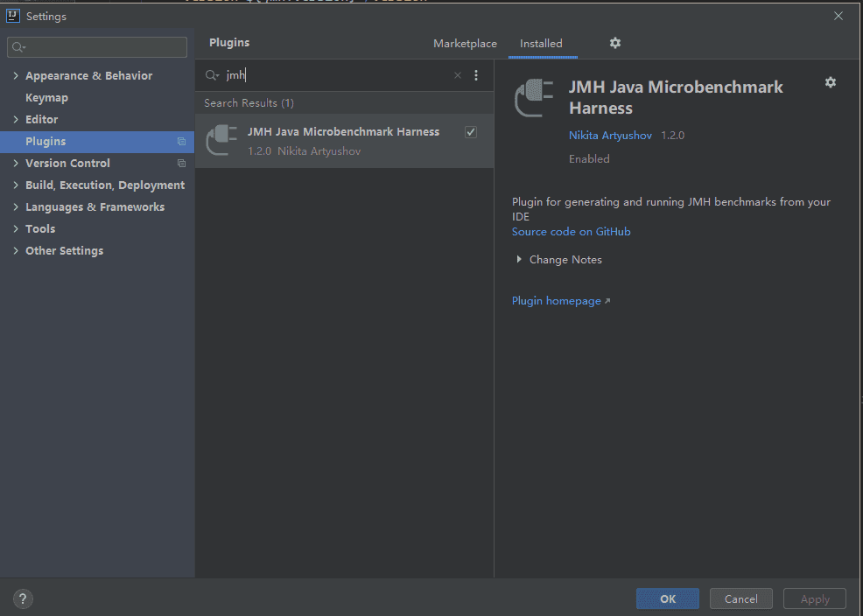863x616 pixels.
Task: Click the JMH Java Microbenchmark Harness title in the details
Action: 676,97
